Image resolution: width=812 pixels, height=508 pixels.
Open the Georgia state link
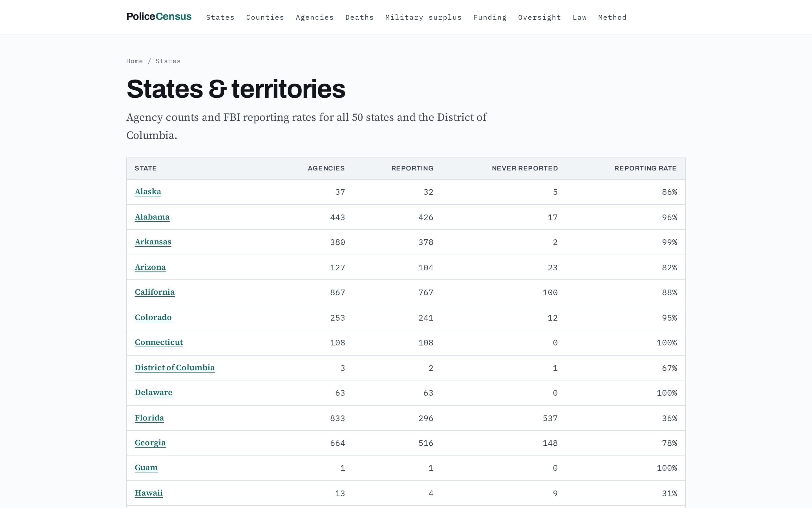coord(150,443)
